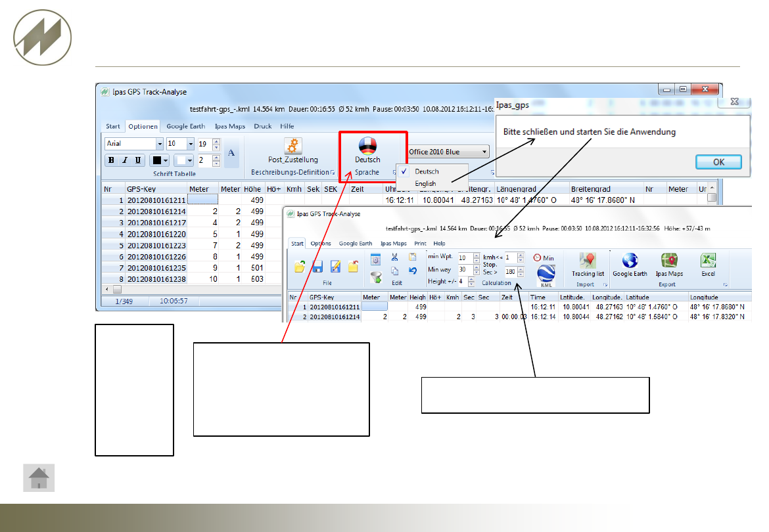Open the Office 2010 Blue theme dropdown
The height and width of the screenshot is (532, 769).
point(484,151)
